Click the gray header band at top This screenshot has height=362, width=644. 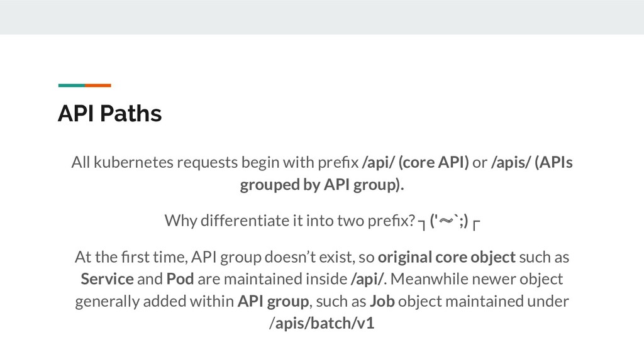322,17
